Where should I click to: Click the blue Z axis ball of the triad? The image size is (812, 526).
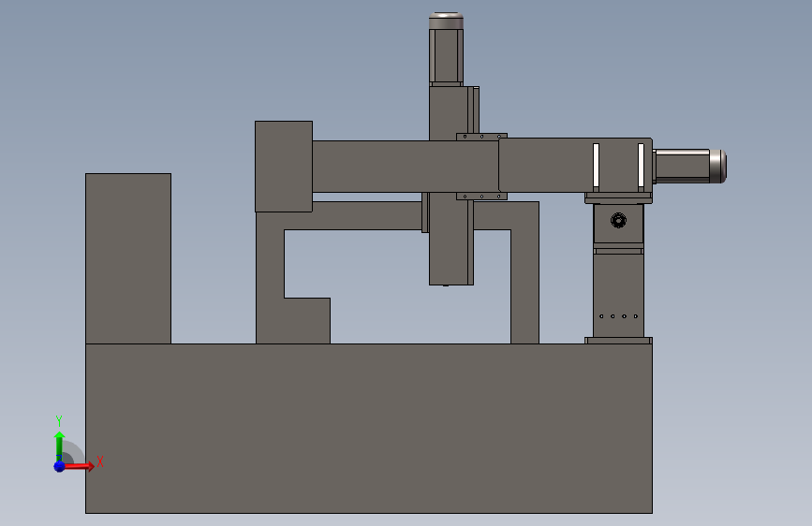tap(60, 466)
